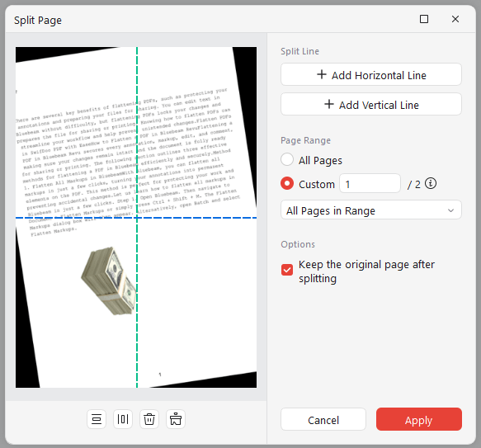Select the All Pages radio option
This screenshot has height=448, width=481.
point(287,159)
